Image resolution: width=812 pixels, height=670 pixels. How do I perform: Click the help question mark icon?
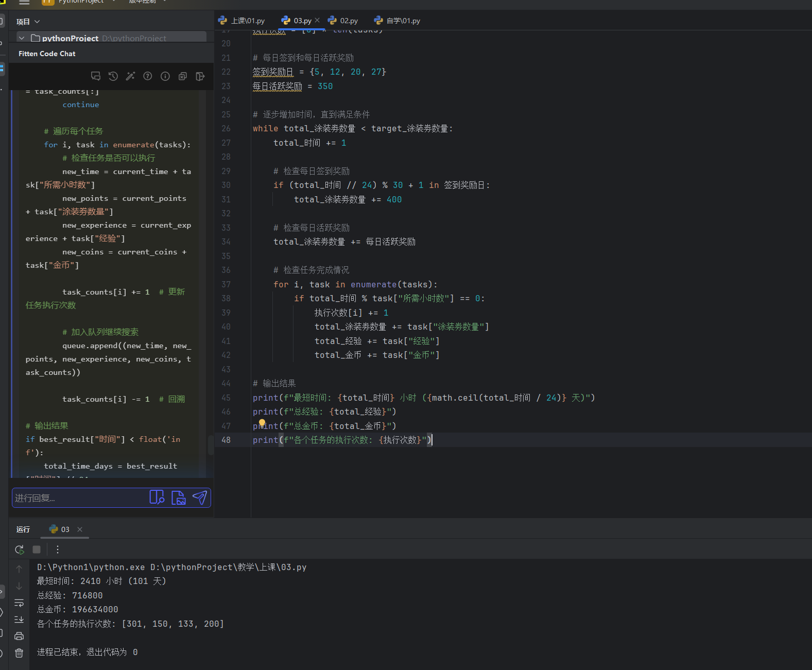click(148, 76)
